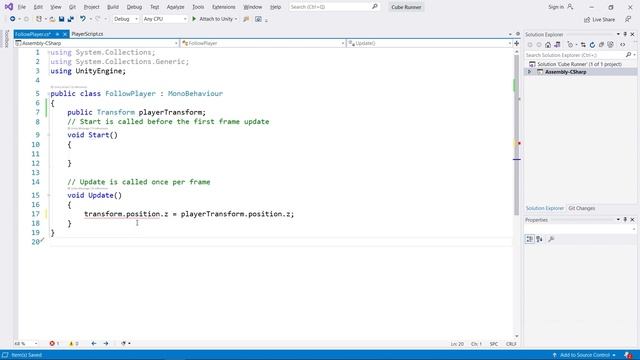Expand the Assembly-CSharp tree node
This screenshot has width=640, height=360.
click(x=530, y=72)
